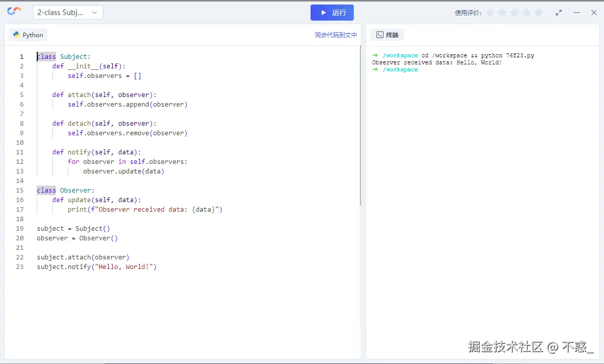Close the code runner panel
Viewport: 604px width, 364px height.
[x=594, y=13]
